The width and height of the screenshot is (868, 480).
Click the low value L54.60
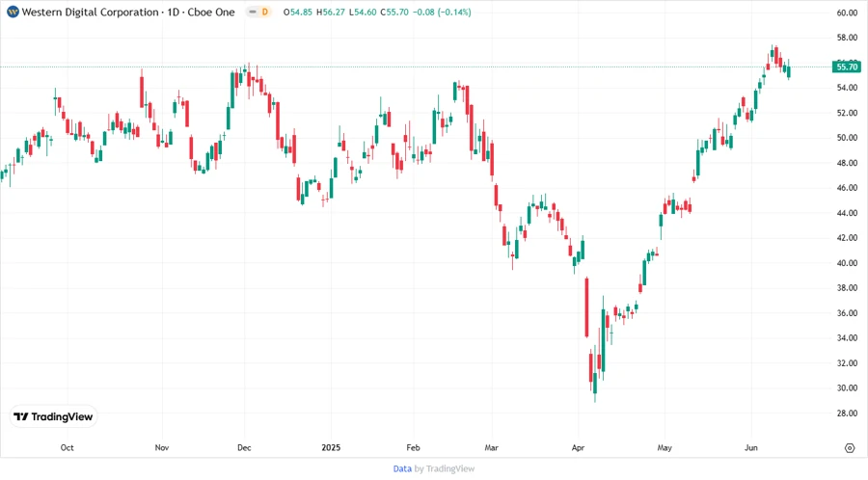364,12
